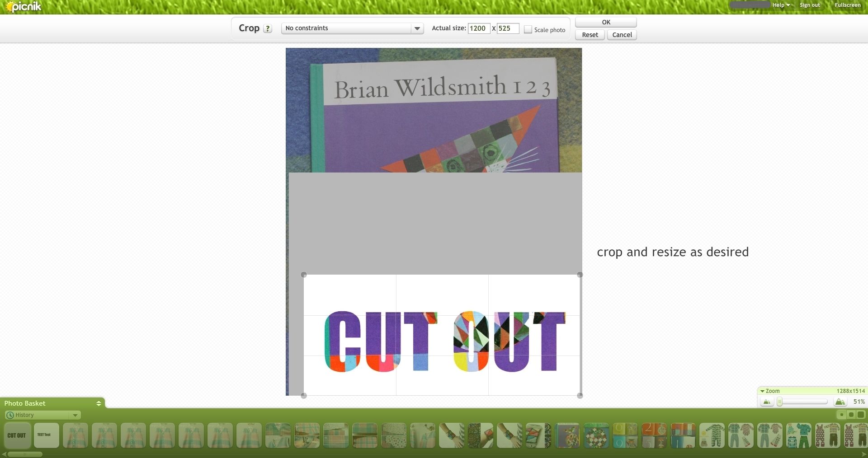The height and width of the screenshot is (458, 868).
Task: Collapse the Zoom panel triangle
Action: pyautogui.click(x=762, y=391)
